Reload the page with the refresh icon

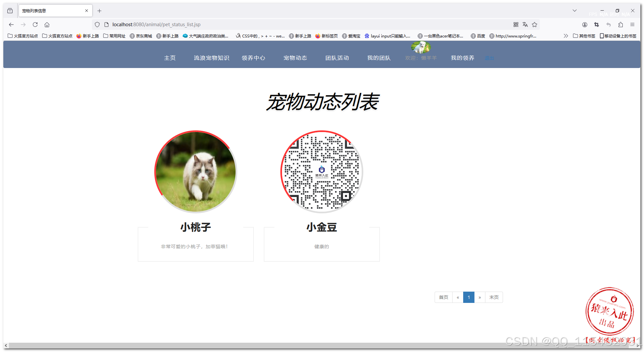(35, 25)
